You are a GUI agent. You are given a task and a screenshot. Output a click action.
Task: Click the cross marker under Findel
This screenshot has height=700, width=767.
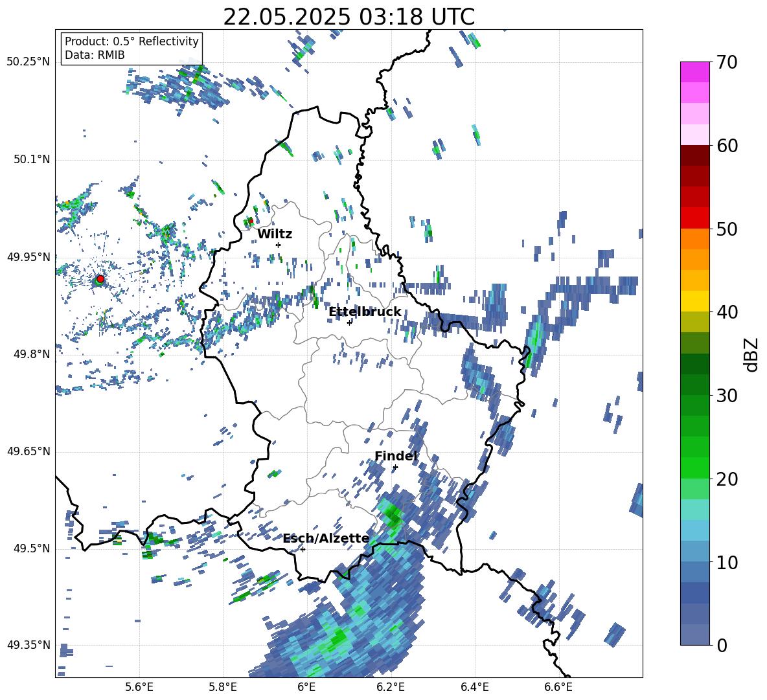click(x=395, y=468)
